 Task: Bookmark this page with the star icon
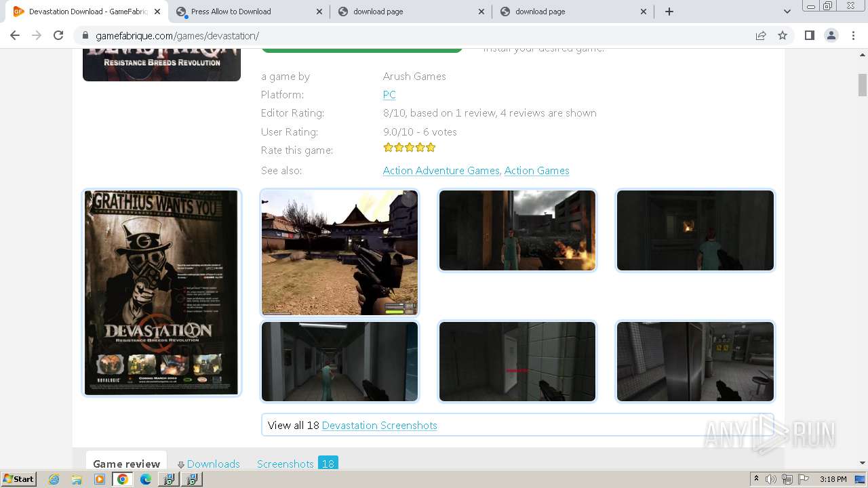click(783, 35)
